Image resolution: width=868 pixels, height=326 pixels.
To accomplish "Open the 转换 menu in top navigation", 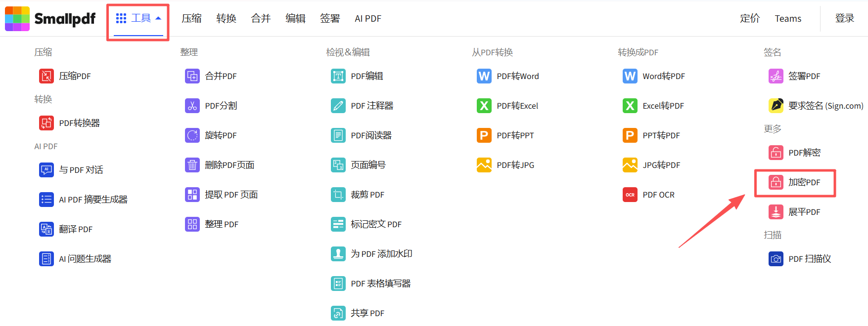I will point(226,19).
